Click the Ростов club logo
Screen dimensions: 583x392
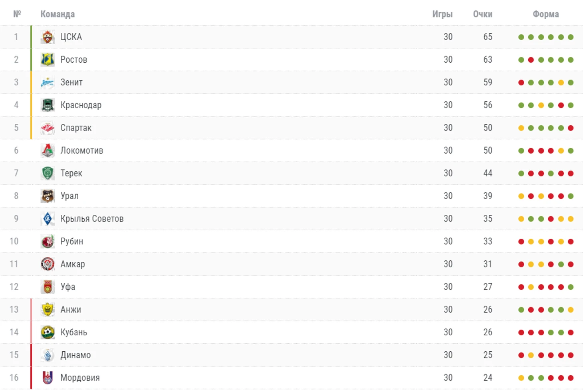48,60
